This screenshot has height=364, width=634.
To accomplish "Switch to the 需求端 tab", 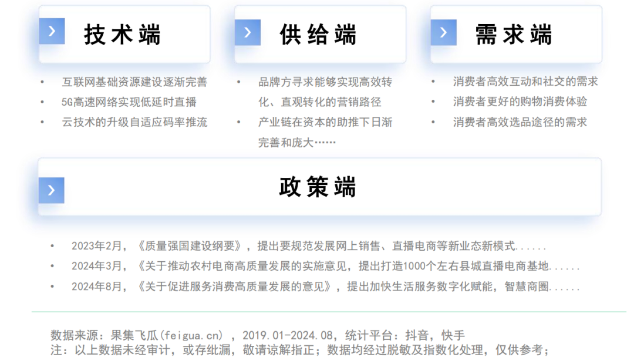I will pos(514,33).
